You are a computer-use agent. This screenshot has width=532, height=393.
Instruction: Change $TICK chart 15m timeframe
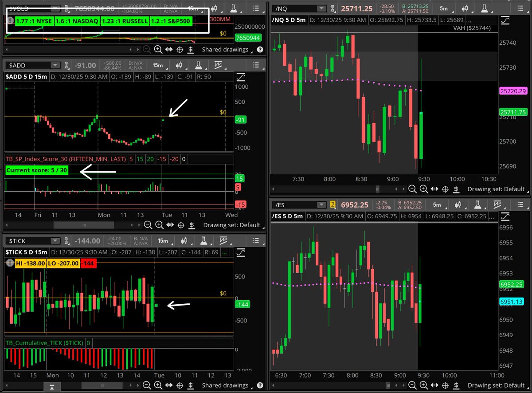pos(163,241)
